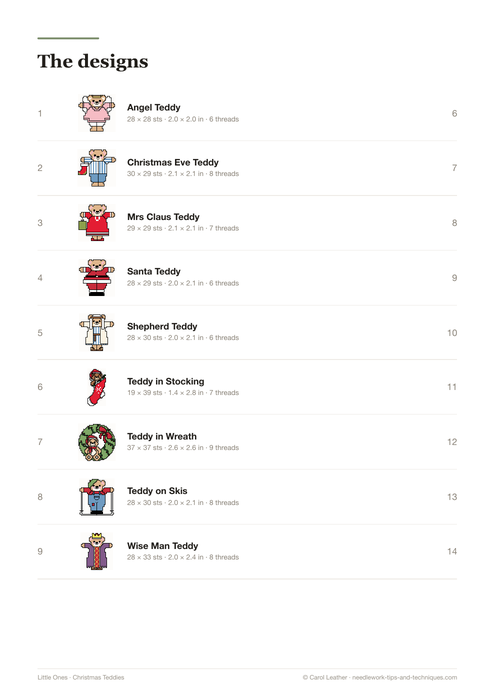The width and height of the screenshot is (495, 700).
Task: Go to the Mrs Claus Teddy entry
Action: coord(163,217)
